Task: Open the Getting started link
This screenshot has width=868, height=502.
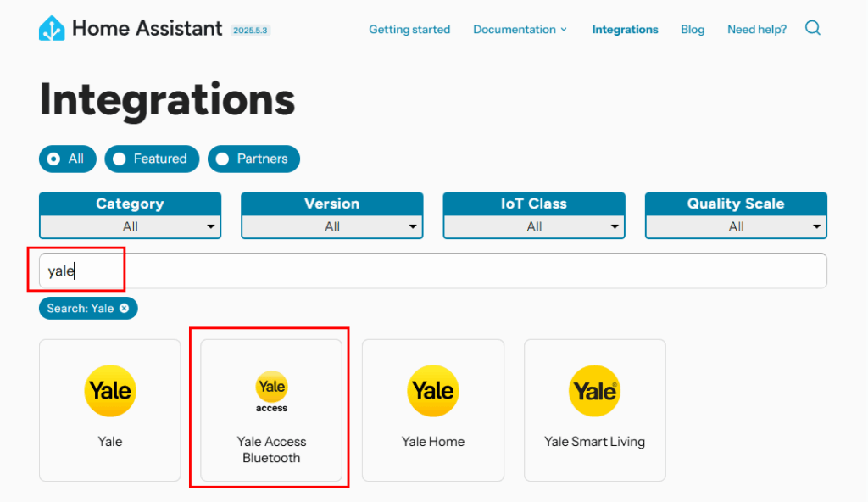Action: click(409, 30)
